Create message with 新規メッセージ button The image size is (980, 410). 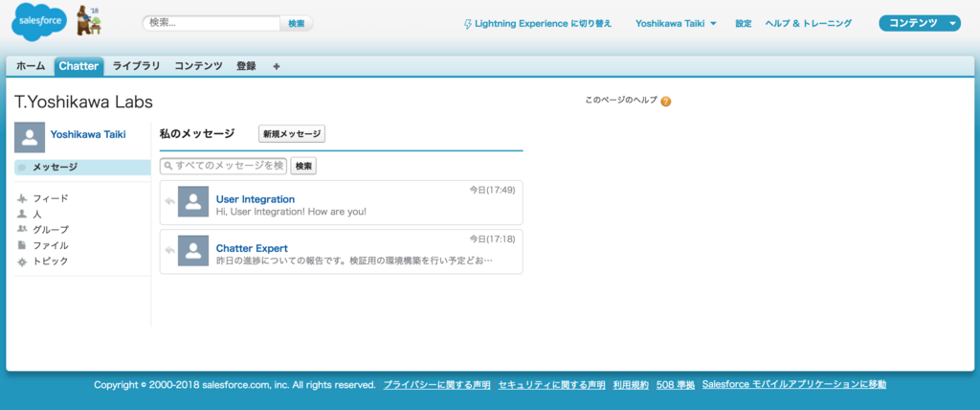(292, 134)
